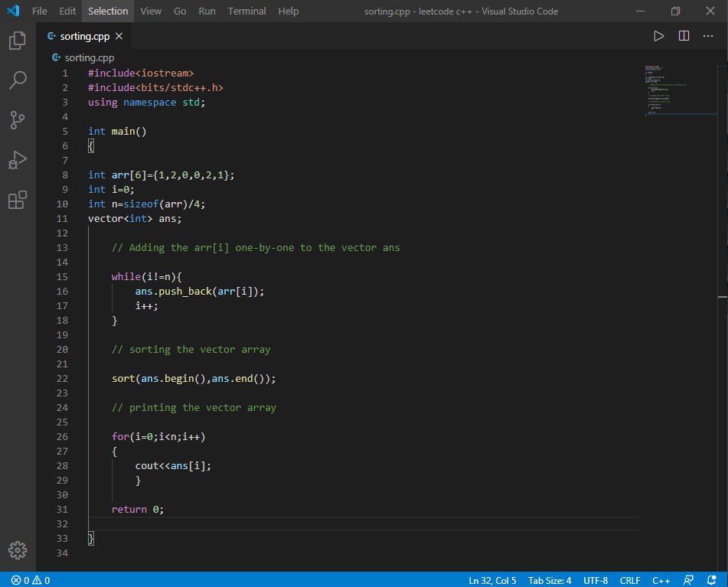Image resolution: width=728 pixels, height=587 pixels.
Task: Click the 'while(i!=n){' statement
Action: (x=147, y=276)
